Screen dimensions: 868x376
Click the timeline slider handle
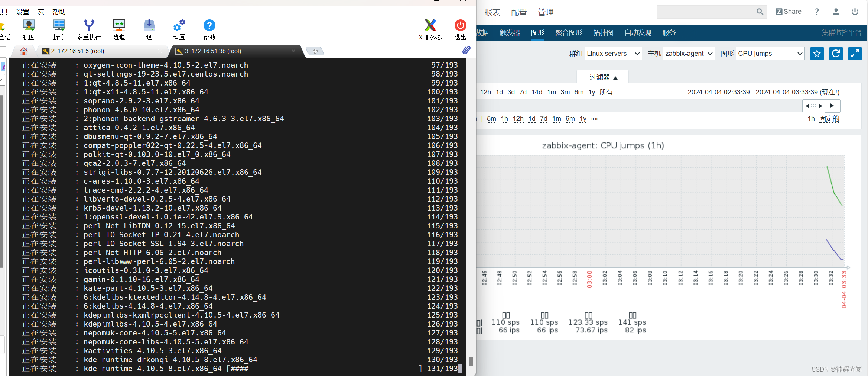(x=813, y=106)
